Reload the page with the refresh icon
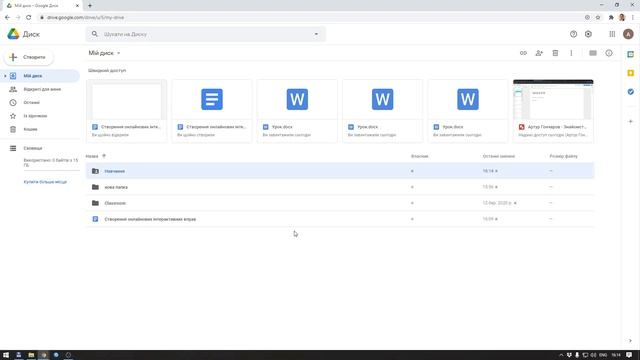This screenshot has height=360, width=640. pos(29,18)
